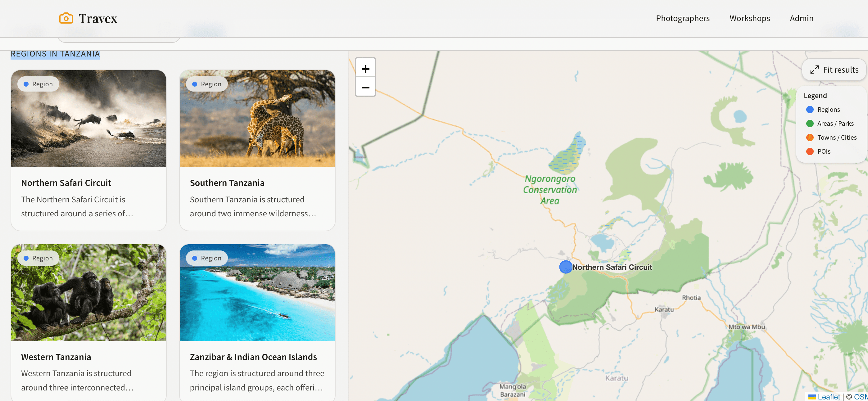Click the Regions in Tanzania heading
Screen dimensions: 868x401
pos(55,54)
